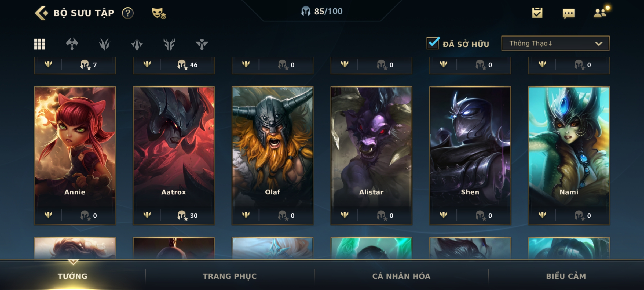
Task: Filter champions by the Support role icon
Action: 202,44
